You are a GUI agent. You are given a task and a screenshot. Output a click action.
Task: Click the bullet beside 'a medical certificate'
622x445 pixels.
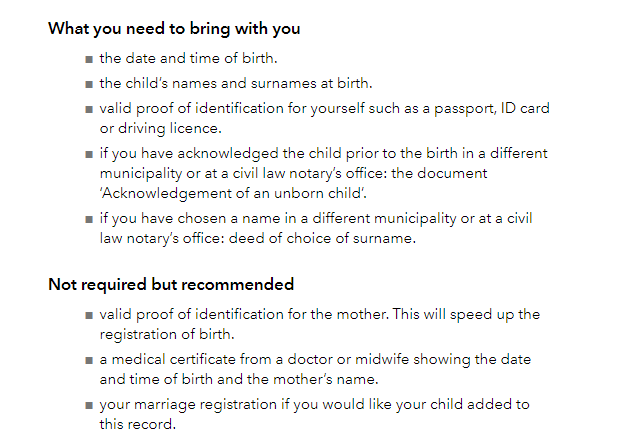[89, 361]
